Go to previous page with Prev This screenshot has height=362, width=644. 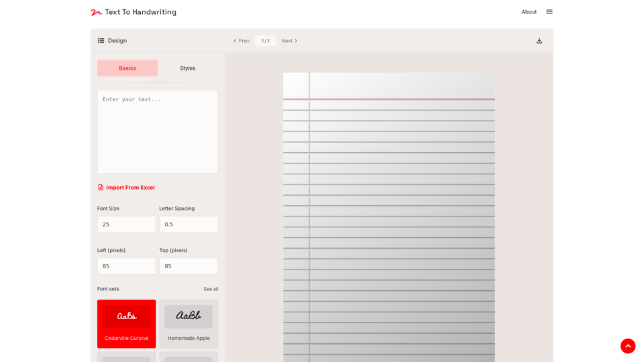pyautogui.click(x=241, y=41)
